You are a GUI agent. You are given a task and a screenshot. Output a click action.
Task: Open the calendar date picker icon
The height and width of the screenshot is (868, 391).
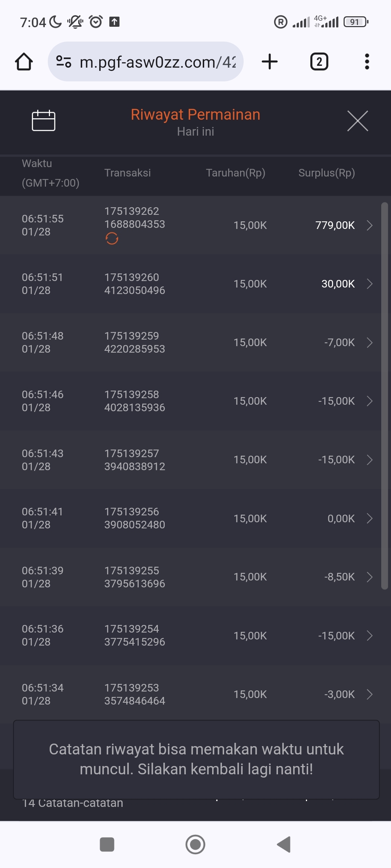tap(43, 120)
